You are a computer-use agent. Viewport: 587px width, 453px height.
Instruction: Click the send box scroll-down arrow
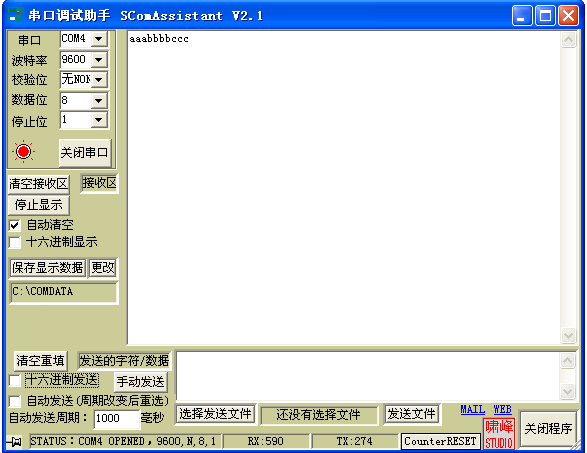point(568,391)
